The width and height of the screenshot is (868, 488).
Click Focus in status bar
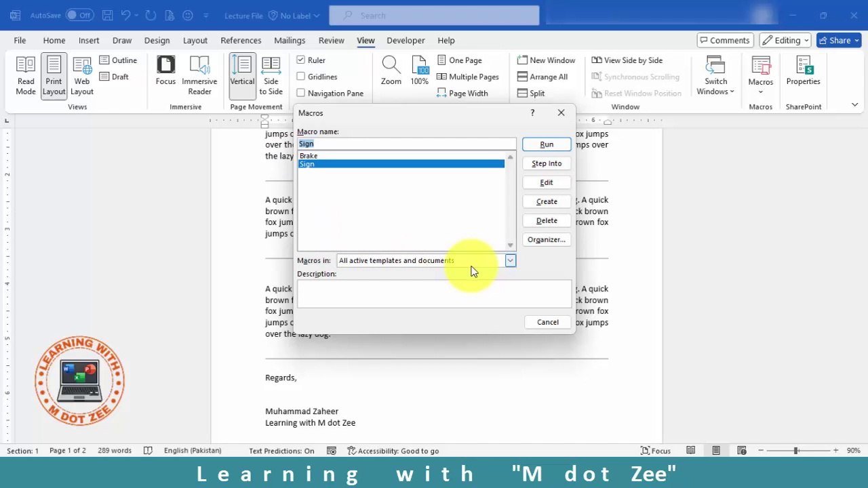click(x=656, y=451)
